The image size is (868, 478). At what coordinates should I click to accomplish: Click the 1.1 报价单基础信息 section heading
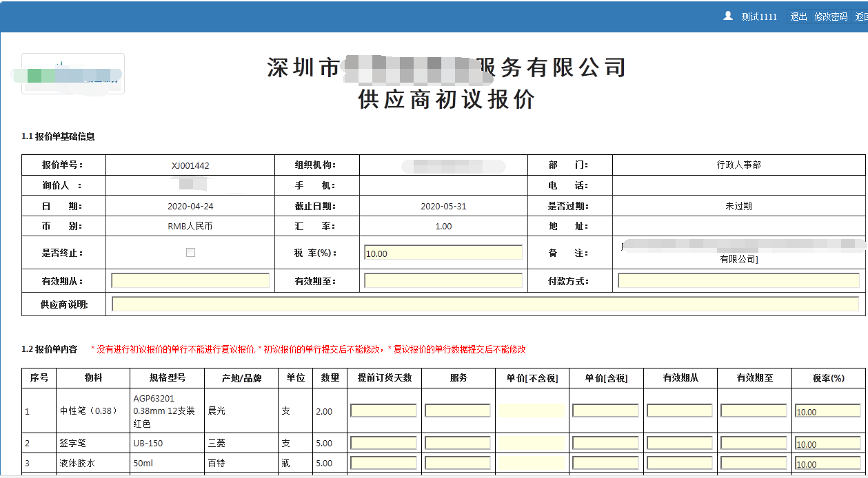(58, 136)
